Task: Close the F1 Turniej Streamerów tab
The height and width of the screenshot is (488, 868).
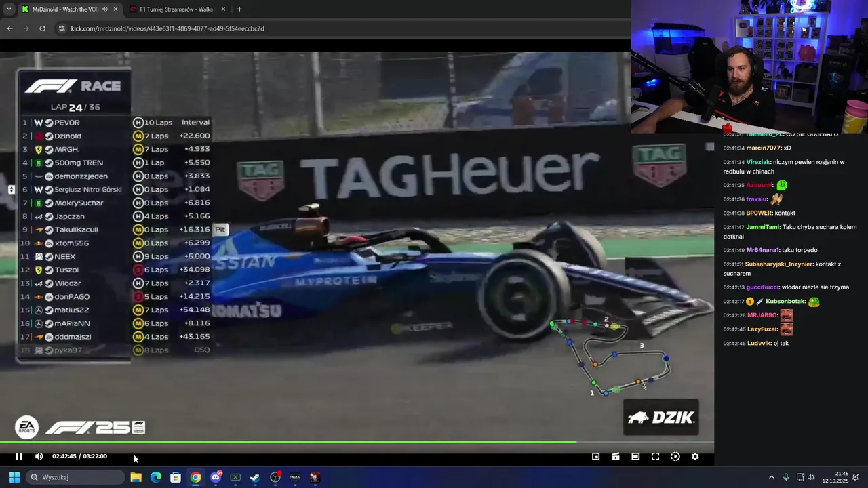Action: (222, 9)
